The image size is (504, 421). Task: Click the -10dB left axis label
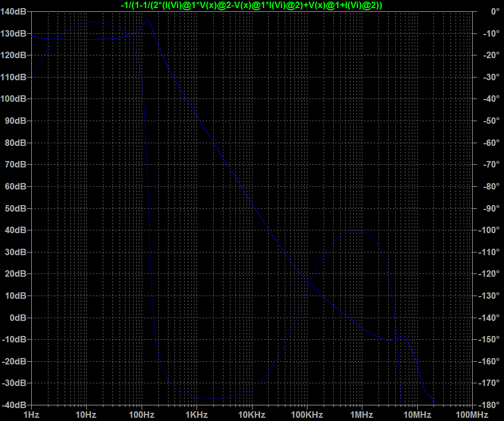coord(14,339)
